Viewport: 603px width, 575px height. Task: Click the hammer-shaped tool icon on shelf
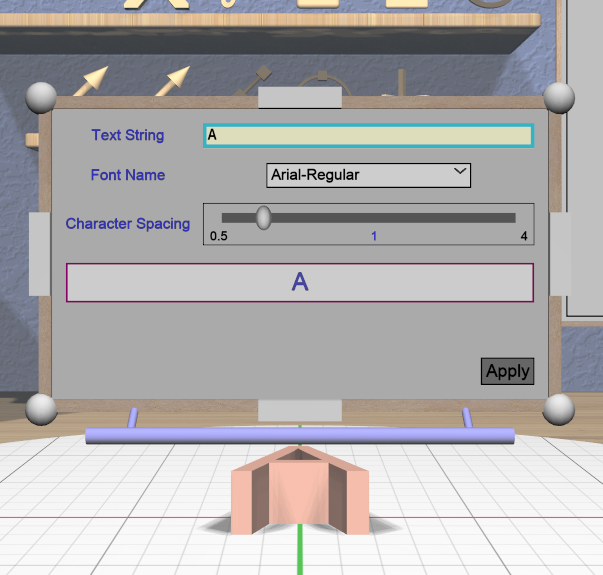256,80
